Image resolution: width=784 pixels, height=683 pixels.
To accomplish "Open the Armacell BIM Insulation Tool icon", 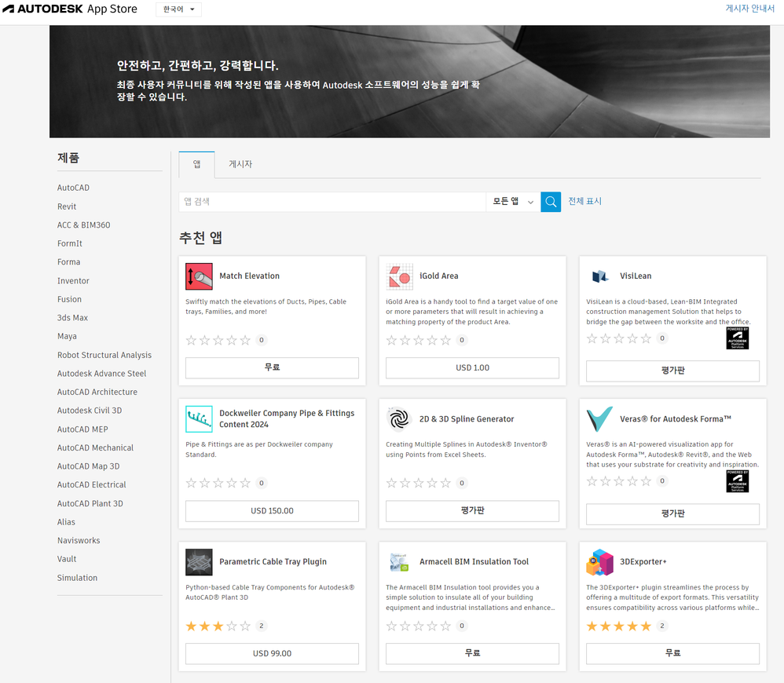I will 400,562.
